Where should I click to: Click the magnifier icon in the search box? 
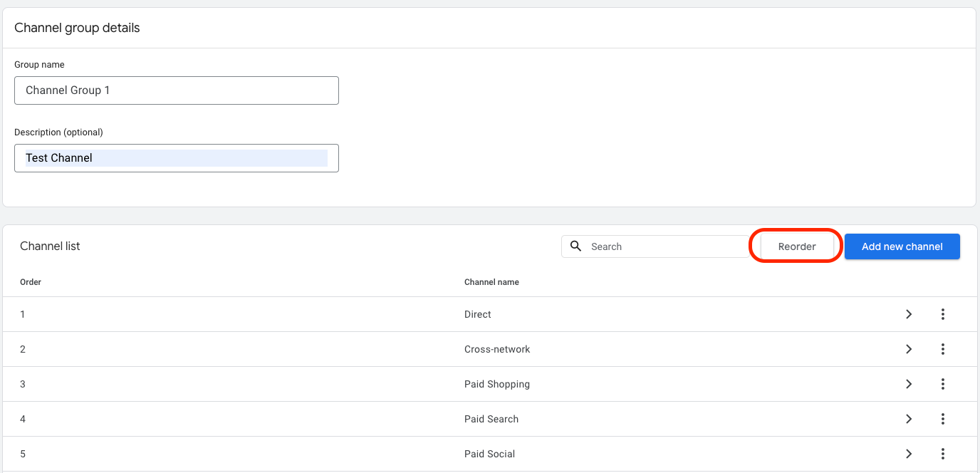pyautogui.click(x=576, y=246)
